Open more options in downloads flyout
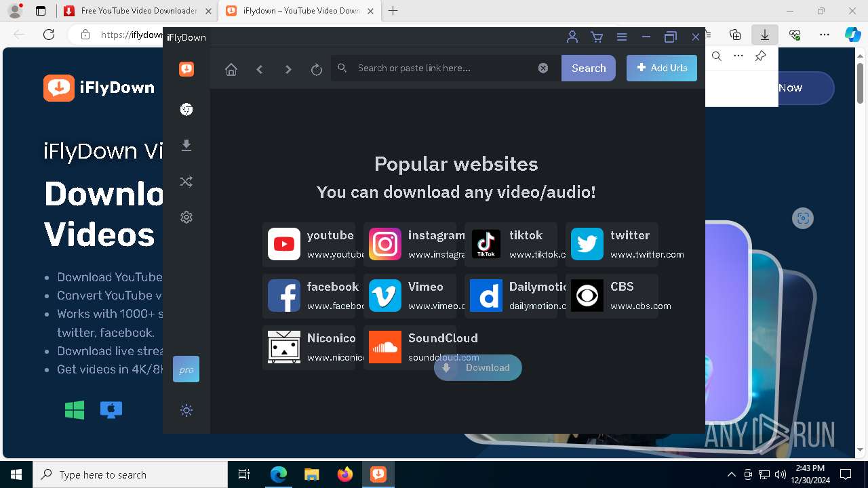 pos(738,56)
